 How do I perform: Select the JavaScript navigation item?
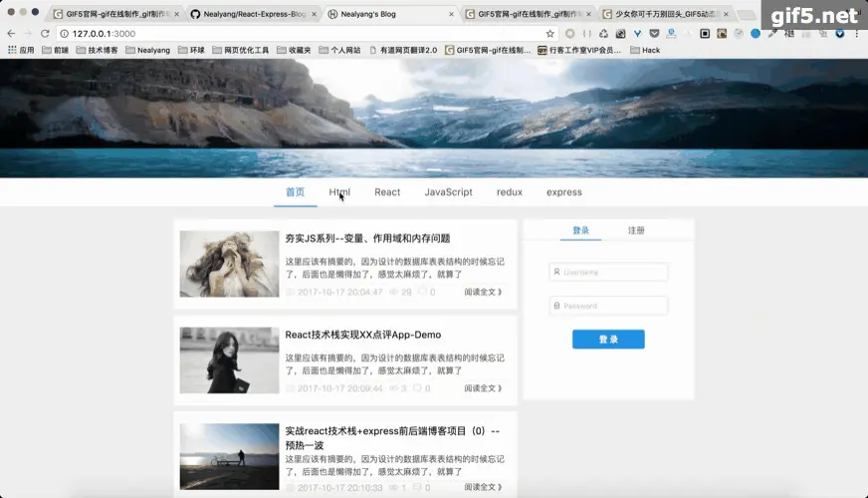[x=448, y=192]
